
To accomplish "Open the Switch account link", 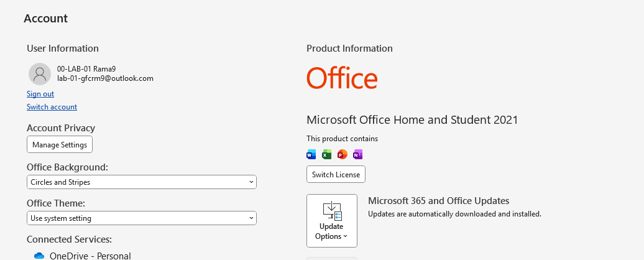I will pos(52,107).
